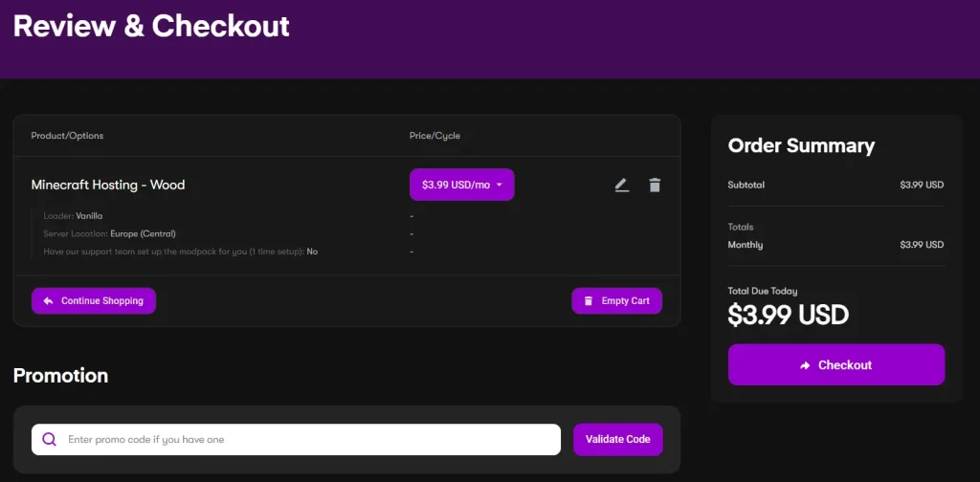Click the Total Due Today $3.99 USD amount
This screenshot has width=980, height=482.
tap(788, 315)
